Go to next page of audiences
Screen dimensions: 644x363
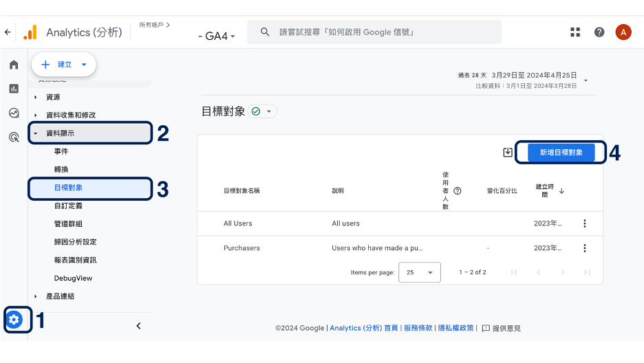[562, 272]
